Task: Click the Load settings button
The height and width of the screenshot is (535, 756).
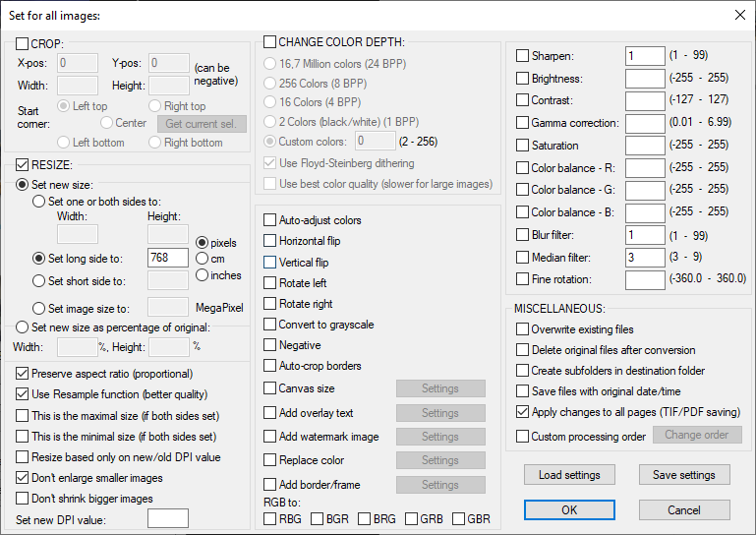Action: (x=569, y=475)
